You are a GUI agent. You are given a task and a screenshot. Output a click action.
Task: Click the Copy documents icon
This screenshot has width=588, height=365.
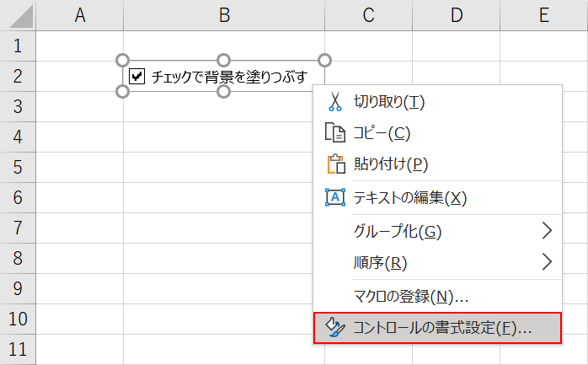click(x=335, y=132)
